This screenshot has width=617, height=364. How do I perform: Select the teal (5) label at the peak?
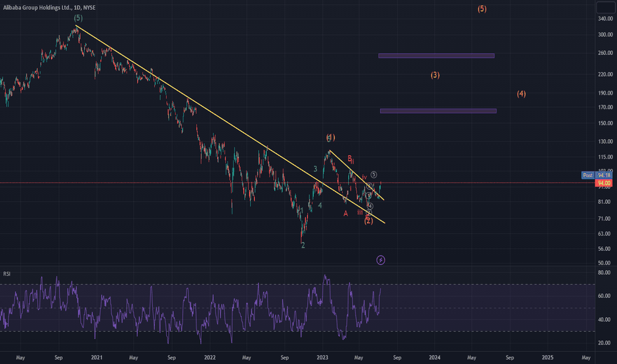click(78, 18)
